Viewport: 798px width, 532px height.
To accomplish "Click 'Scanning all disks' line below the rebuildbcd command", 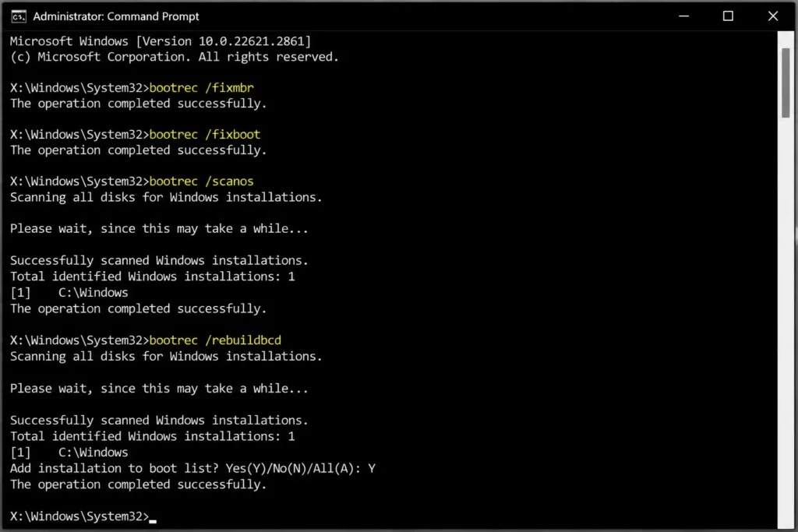I will tap(166, 357).
